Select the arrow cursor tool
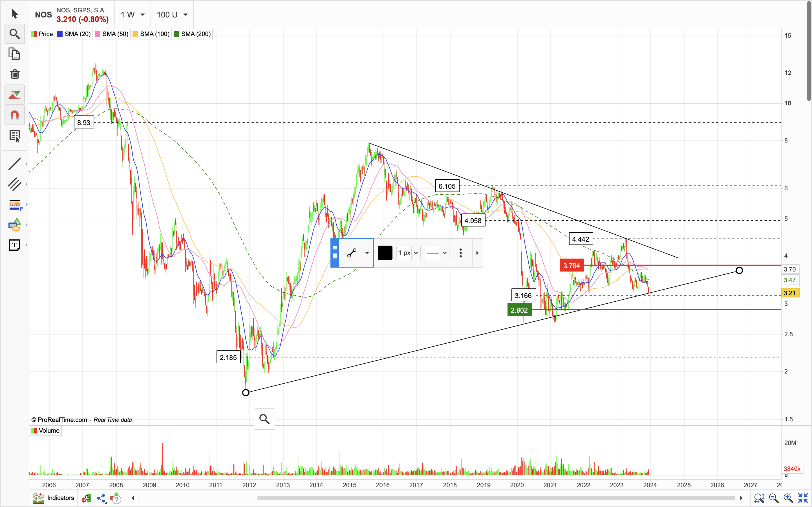The image size is (812, 507). 14,14
